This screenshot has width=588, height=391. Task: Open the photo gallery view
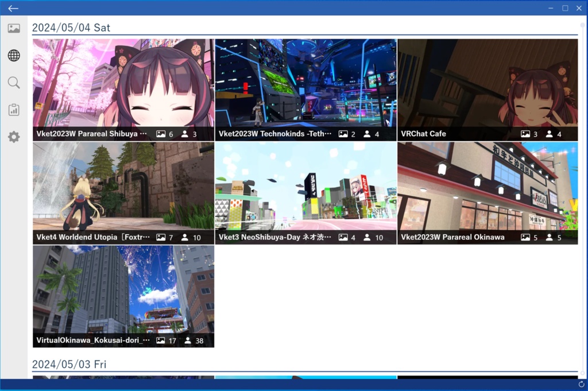pyautogui.click(x=13, y=28)
